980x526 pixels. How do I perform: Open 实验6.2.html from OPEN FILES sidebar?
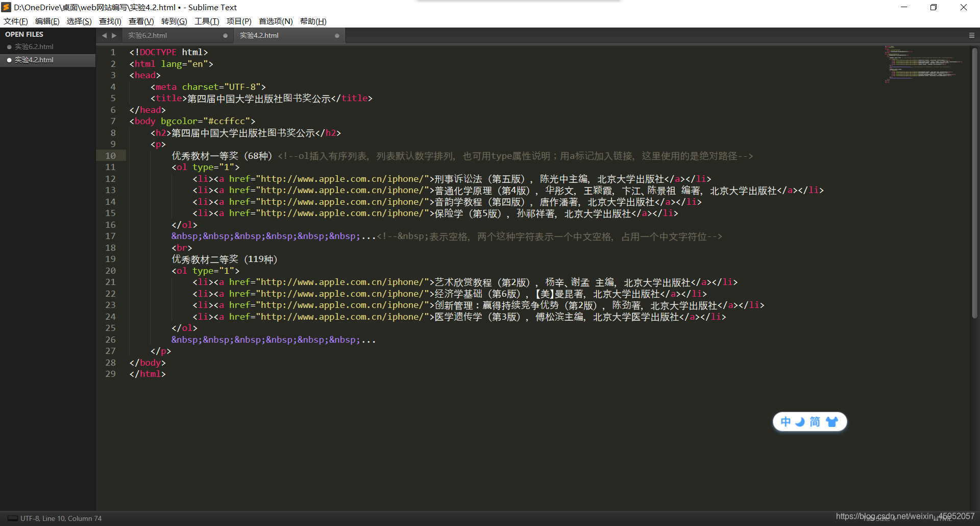(47, 47)
